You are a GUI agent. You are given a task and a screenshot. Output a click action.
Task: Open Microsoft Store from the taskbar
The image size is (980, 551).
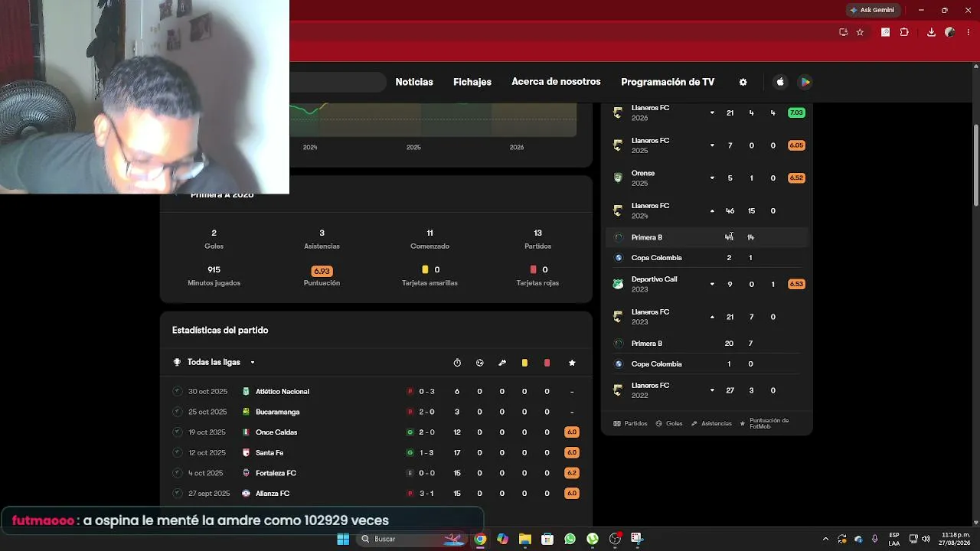[547, 539]
